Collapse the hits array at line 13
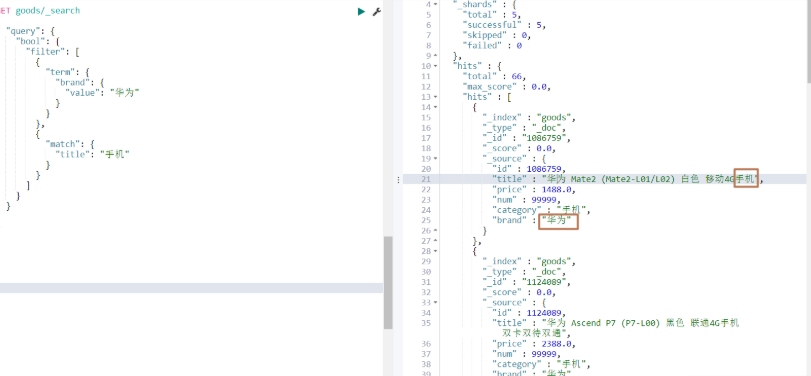The height and width of the screenshot is (376, 811). [435, 97]
